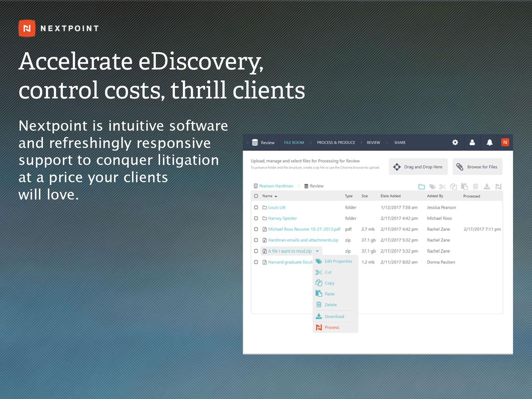This screenshot has height=399, width=532.
Task: Open the Harvard graduate list file link
Action: tap(290, 262)
